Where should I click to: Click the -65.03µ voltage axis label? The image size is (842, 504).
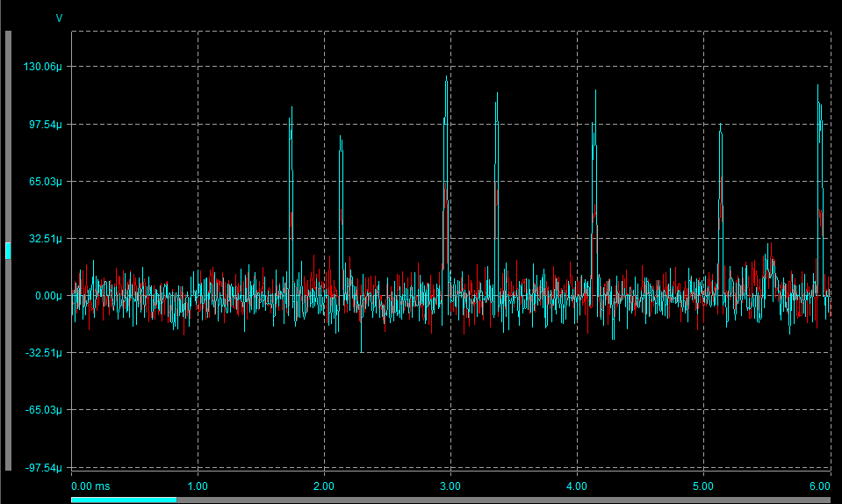click(44, 410)
